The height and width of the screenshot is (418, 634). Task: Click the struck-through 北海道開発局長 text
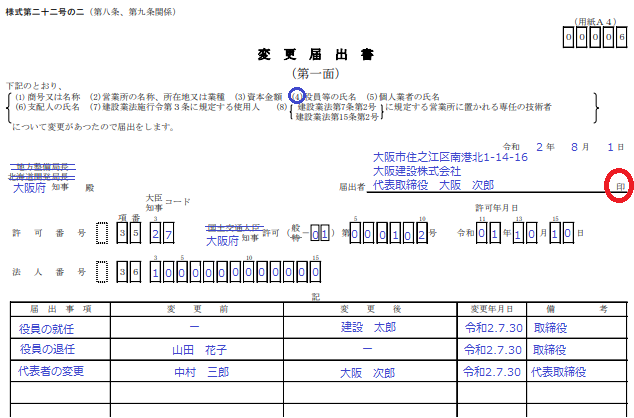(x=42, y=177)
